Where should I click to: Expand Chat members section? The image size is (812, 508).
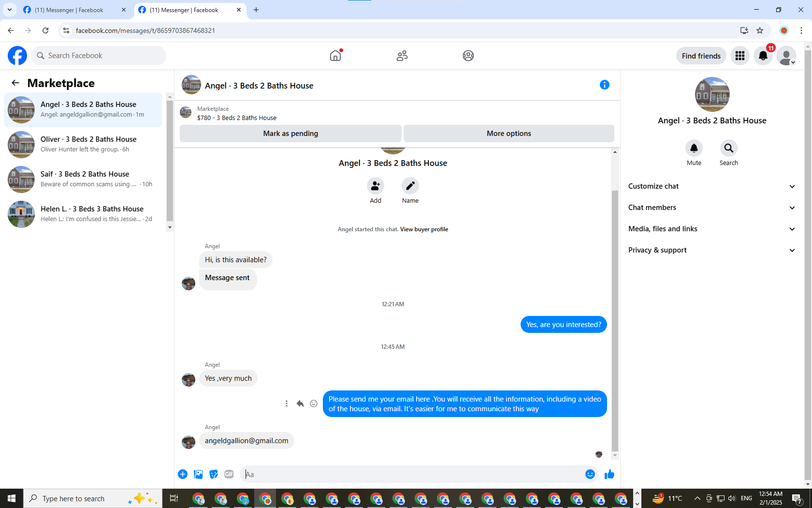pyautogui.click(x=712, y=208)
